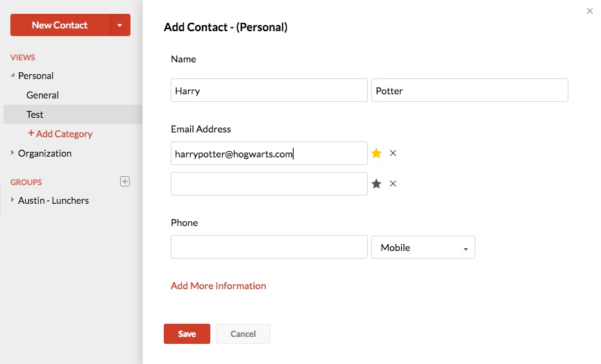Select the General category

click(42, 95)
